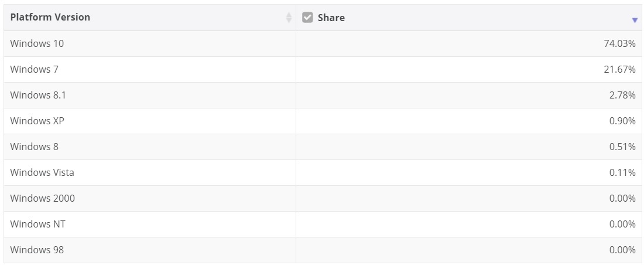The width and height of the screenshot is (644, 265).
Task: Click the Share column descending sort arrow
Action: [635, 21]
